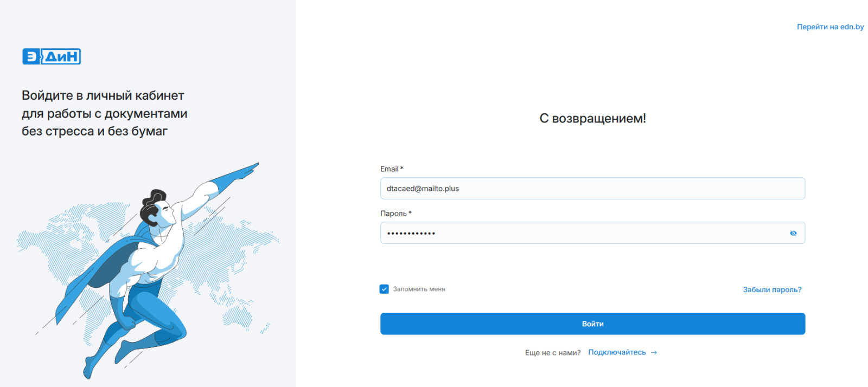Follow the Перейти на edn.by link
868x387 pixels.
coord(830,27)
